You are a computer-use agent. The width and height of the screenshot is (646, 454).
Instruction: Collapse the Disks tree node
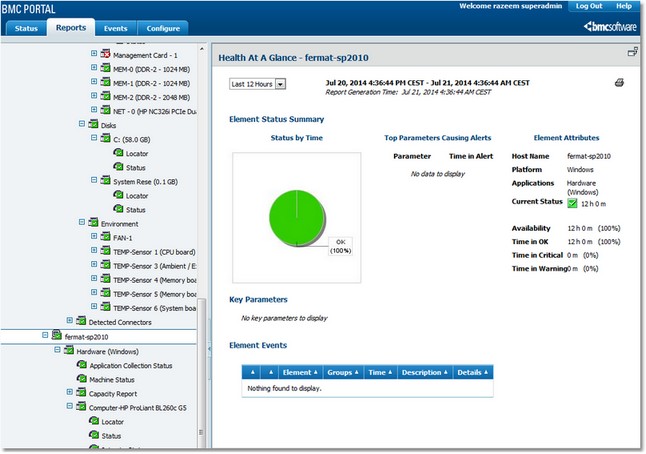click(82, 125)
